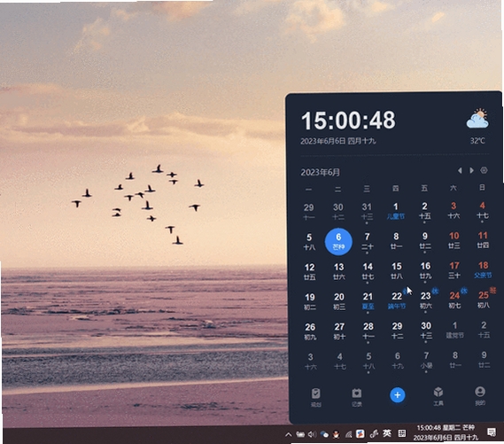The width and height of the screenshot is (504, 444).
Task: Click the calendar settings gear icon
Action: point(484,170)
